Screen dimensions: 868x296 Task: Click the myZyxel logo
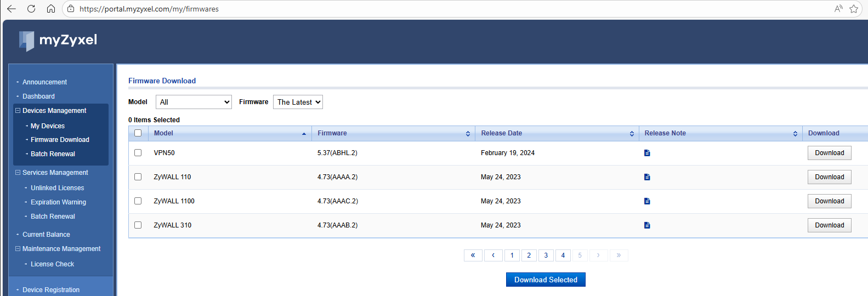click(x=58, y=40)
